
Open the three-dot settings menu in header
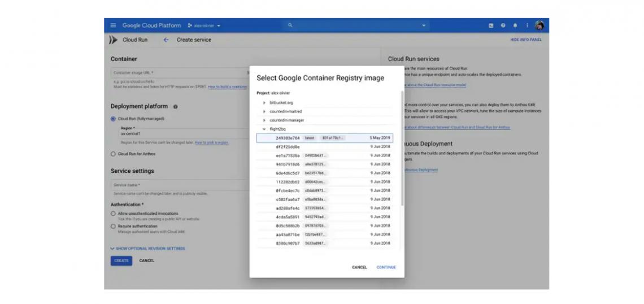(527, 25)
